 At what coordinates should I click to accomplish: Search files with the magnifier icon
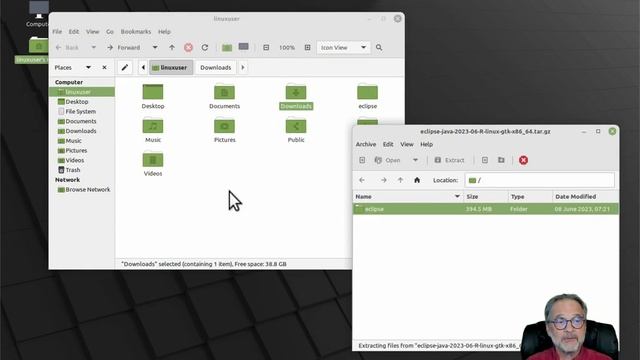point(379,48)
